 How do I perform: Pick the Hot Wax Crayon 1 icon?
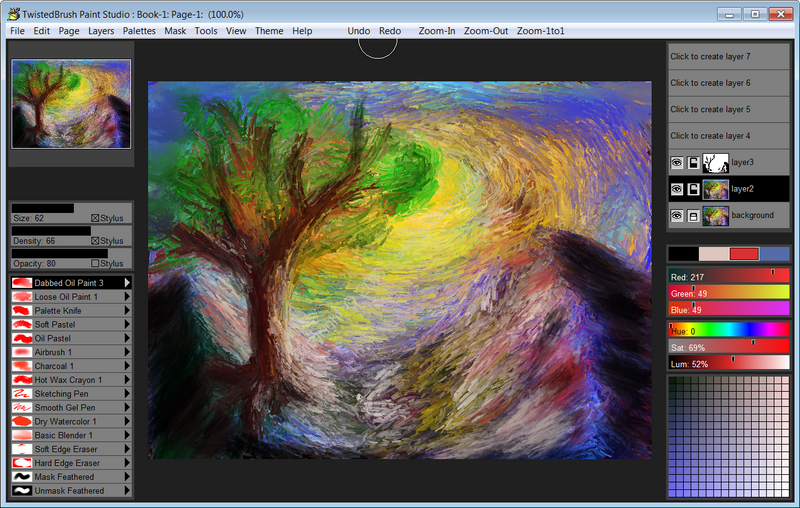(22, 379)
